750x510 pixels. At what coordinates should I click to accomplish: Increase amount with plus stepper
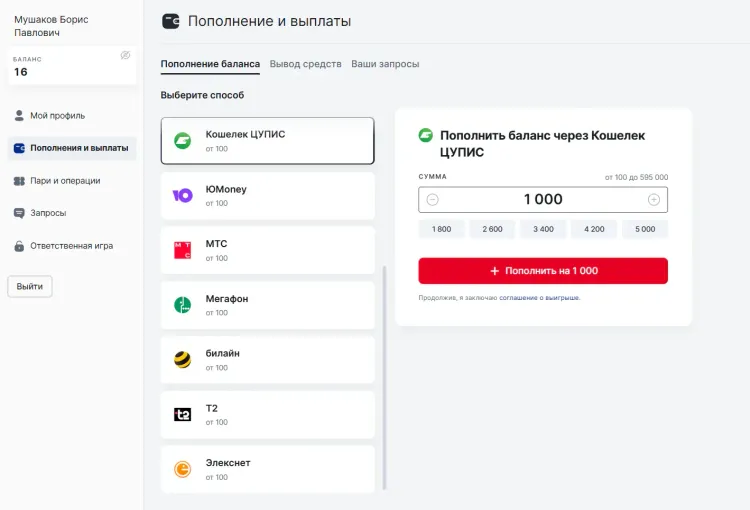click(x=654, y=200)
